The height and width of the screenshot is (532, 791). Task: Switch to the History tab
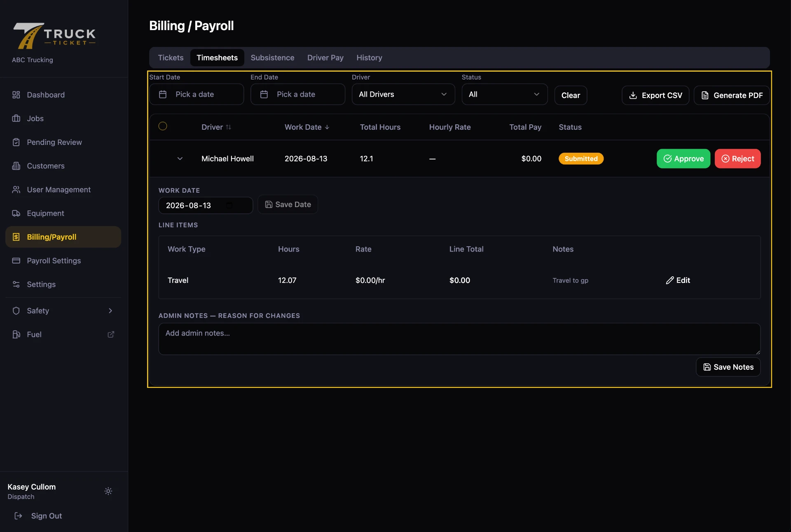coord(369,58)
